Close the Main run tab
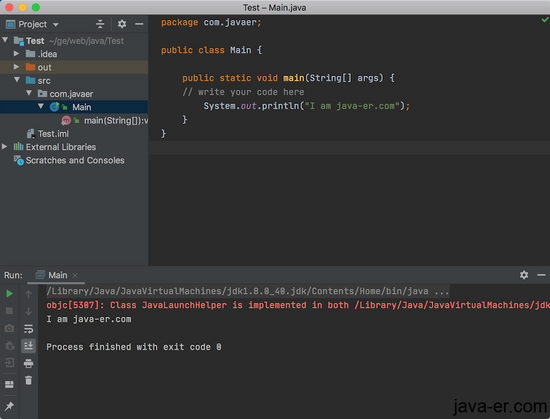 click(75, 276)
